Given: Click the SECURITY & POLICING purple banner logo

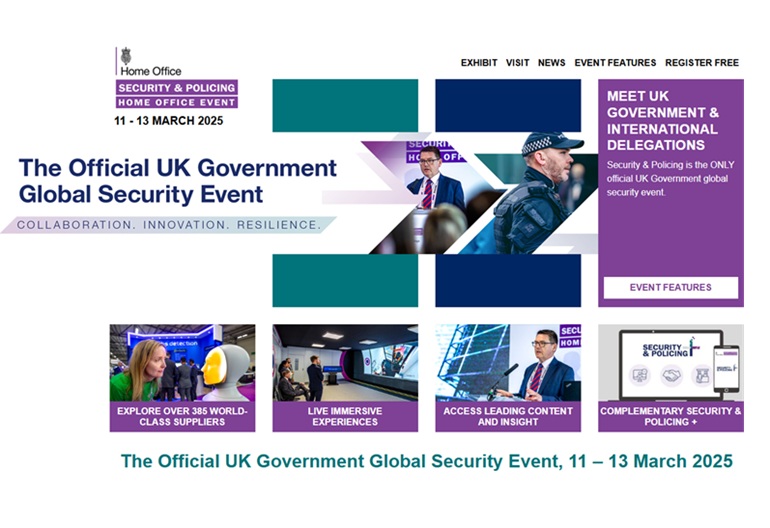Looking at the screenshot, I should pos(177,87).
